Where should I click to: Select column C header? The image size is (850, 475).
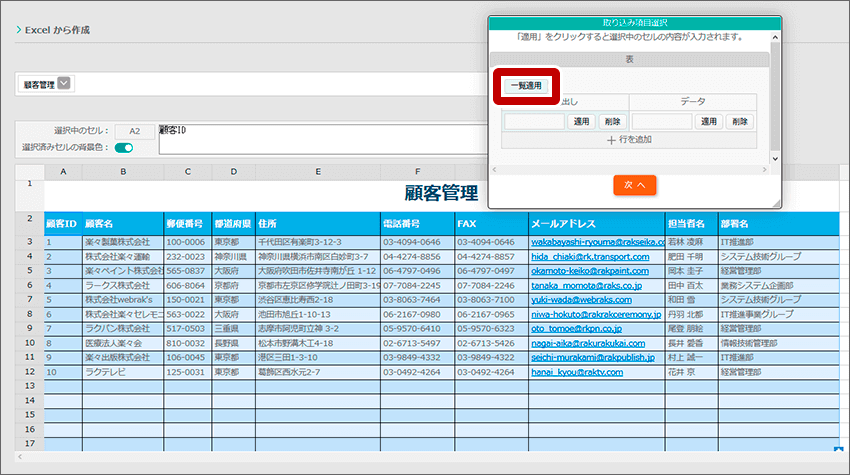tap(188, 172)
